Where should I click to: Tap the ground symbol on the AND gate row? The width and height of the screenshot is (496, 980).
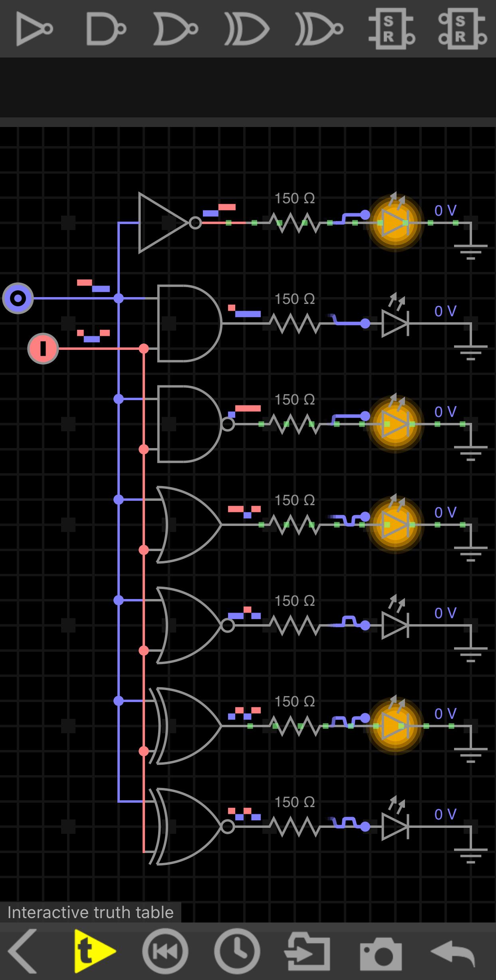[x=471, y=353]
